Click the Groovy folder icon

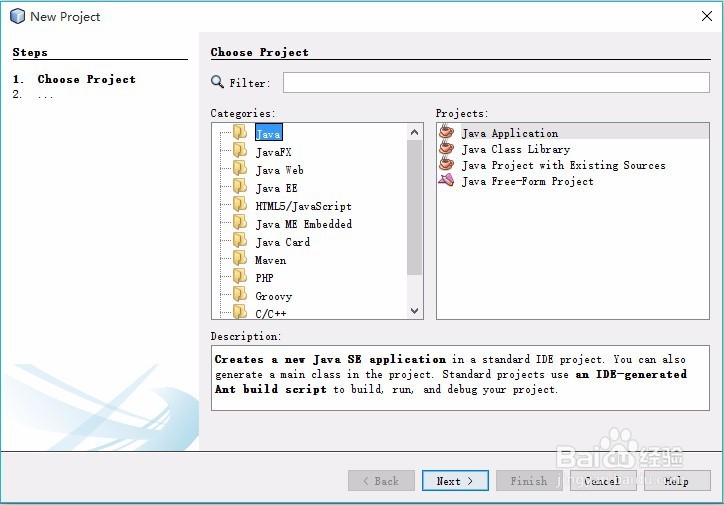pos(240,294)
